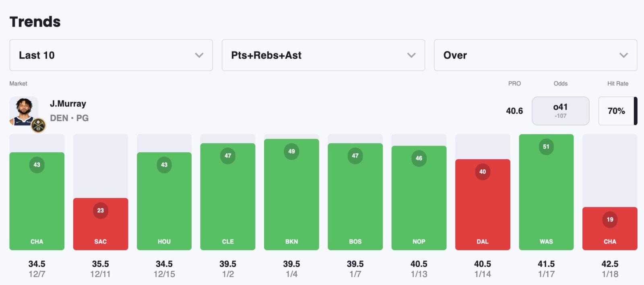The image size is (644, 285).
Task: Click the red 23 badge on SAC bar
Action: pos(101,210)
